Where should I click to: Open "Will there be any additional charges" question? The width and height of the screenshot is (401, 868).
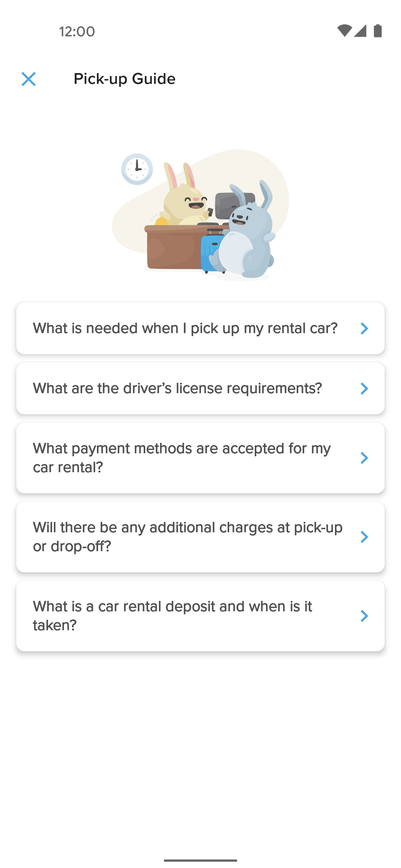coord(200,537)
